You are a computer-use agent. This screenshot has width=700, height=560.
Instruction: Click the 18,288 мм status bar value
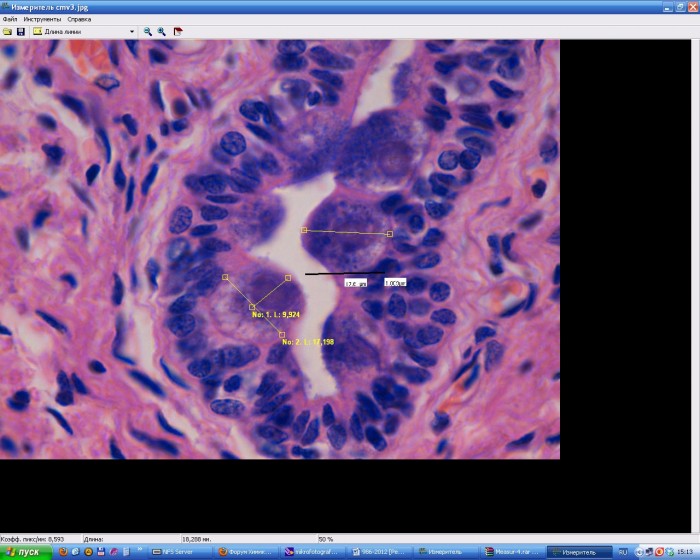[196, 539]
